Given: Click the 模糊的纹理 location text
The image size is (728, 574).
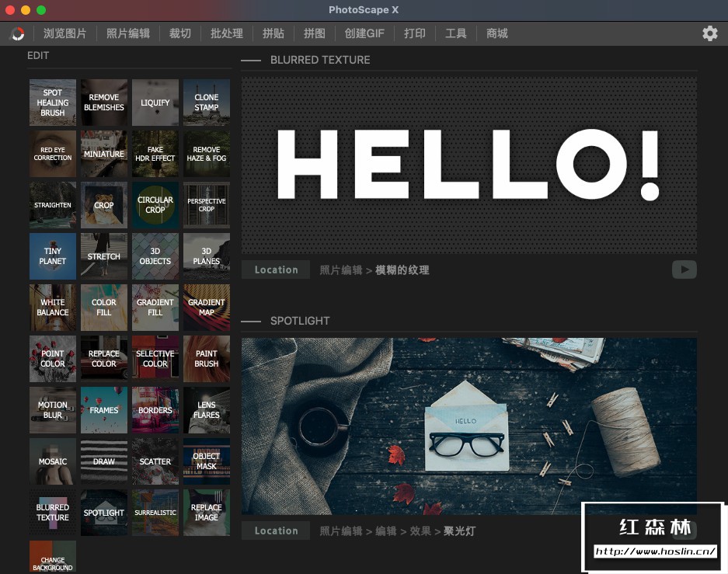Looking at the screenshot, I should (x=402, y=270).
